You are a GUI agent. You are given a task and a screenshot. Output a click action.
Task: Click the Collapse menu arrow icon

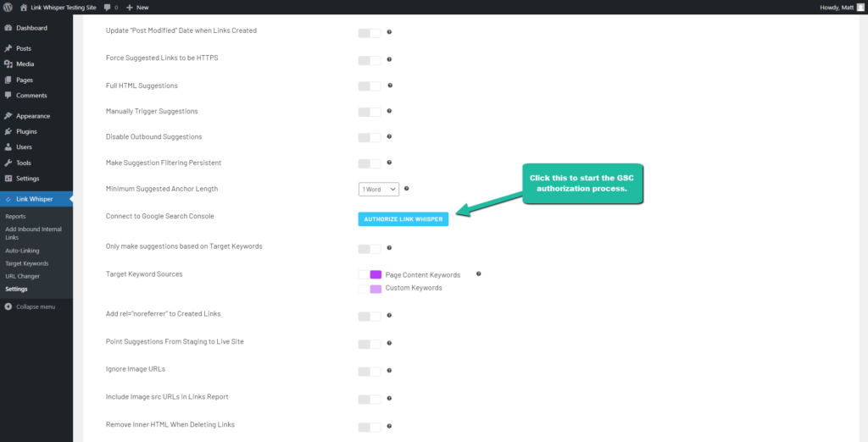pyautogui.click(x=8, y=307)
